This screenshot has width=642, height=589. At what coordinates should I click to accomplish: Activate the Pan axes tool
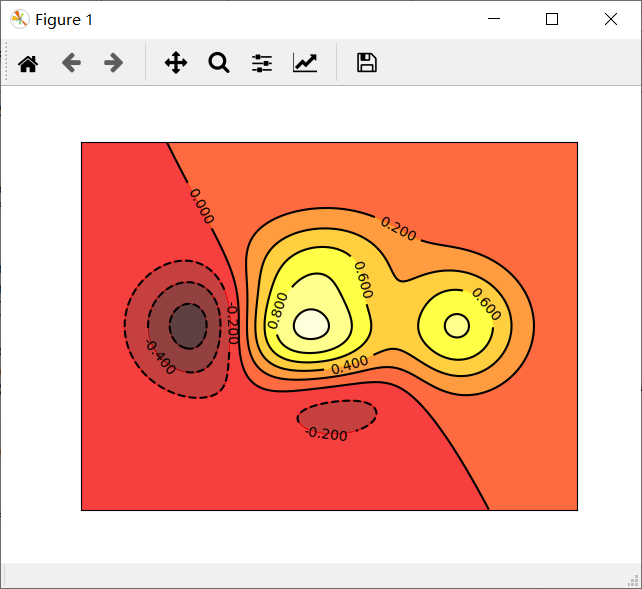click(x=176, y=63)
